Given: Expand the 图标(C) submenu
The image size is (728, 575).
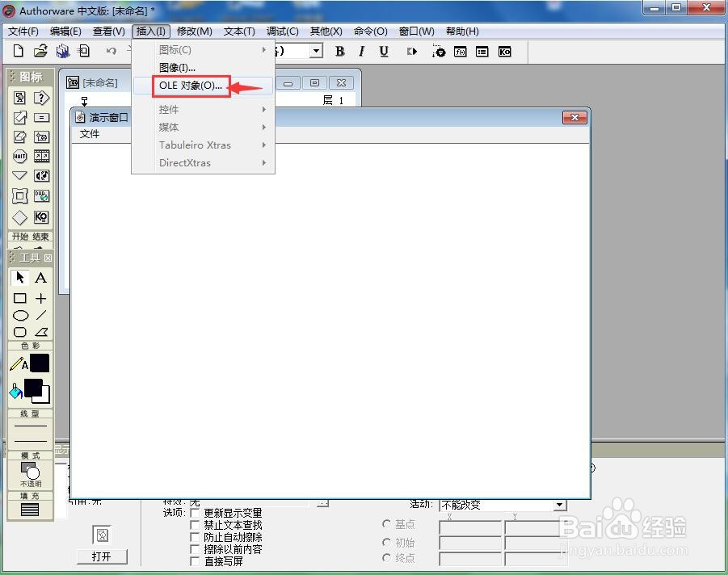Looking at the screenshot, I should pos(203,49).
